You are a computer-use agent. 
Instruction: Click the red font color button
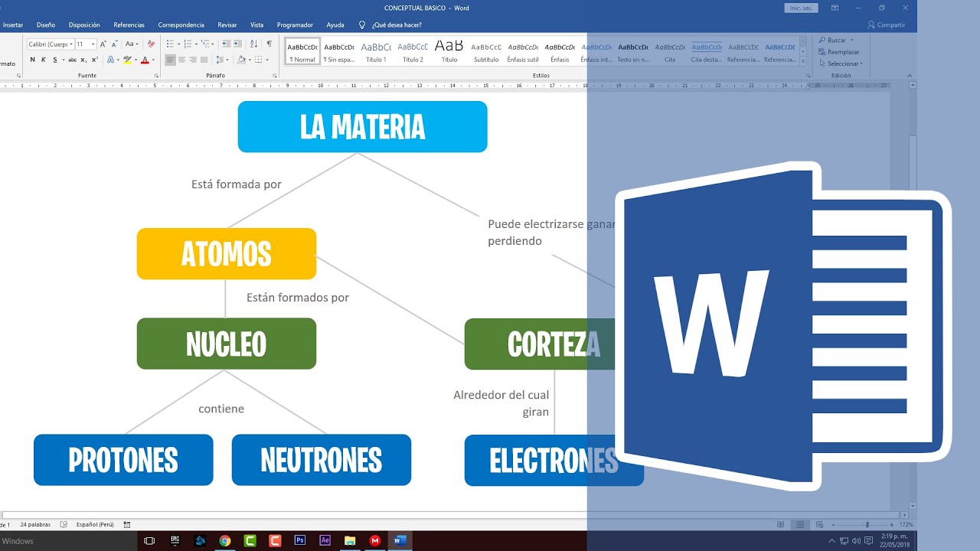point(145,60)
